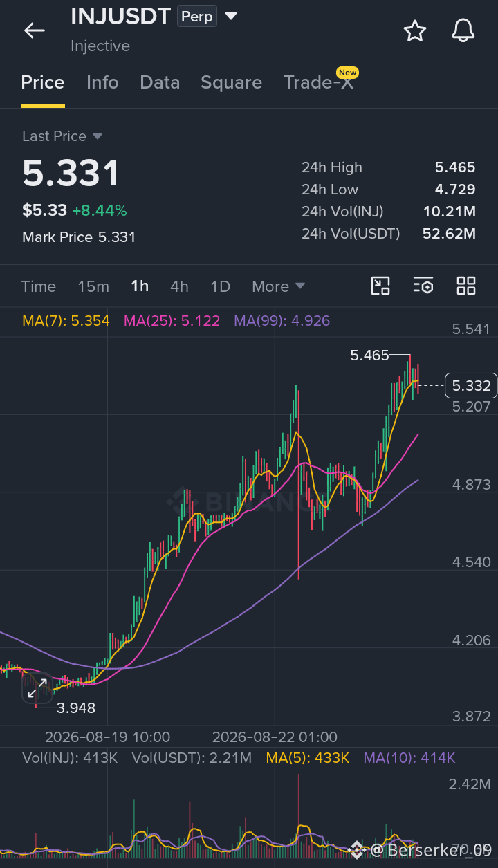The image size is (498, 868).
Task: Open the four-square grid layout icon
Action: 466,286
